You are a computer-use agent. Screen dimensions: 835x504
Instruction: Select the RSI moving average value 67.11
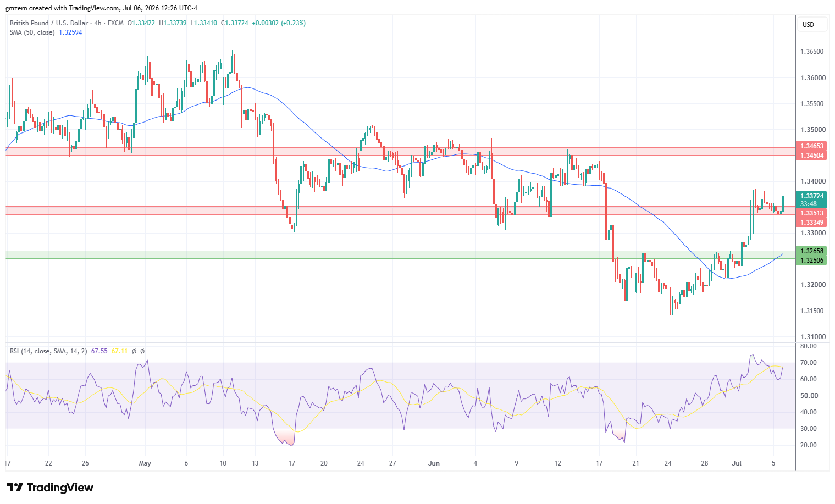(119, 351)
